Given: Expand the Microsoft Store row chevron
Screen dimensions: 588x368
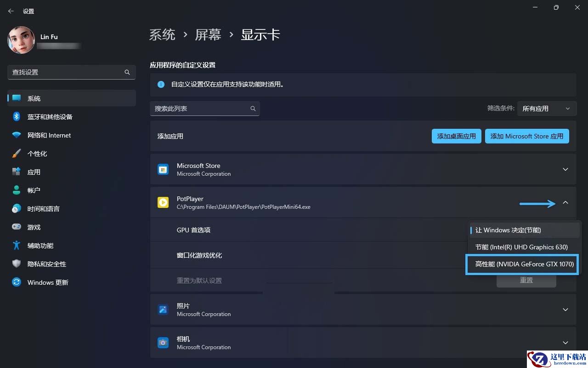Looking at the screenshot, I should tap(565, 169).
